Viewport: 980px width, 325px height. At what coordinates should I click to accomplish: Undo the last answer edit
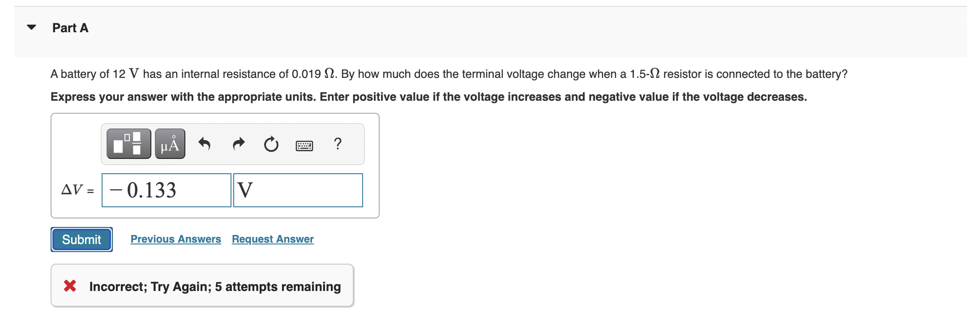205,144
